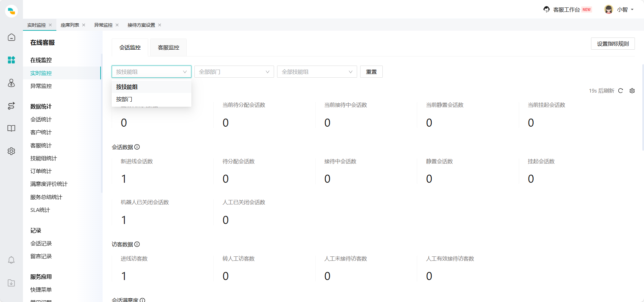Open the download center icon
Screen dimensions: 644x302
[x=11, y=283]
